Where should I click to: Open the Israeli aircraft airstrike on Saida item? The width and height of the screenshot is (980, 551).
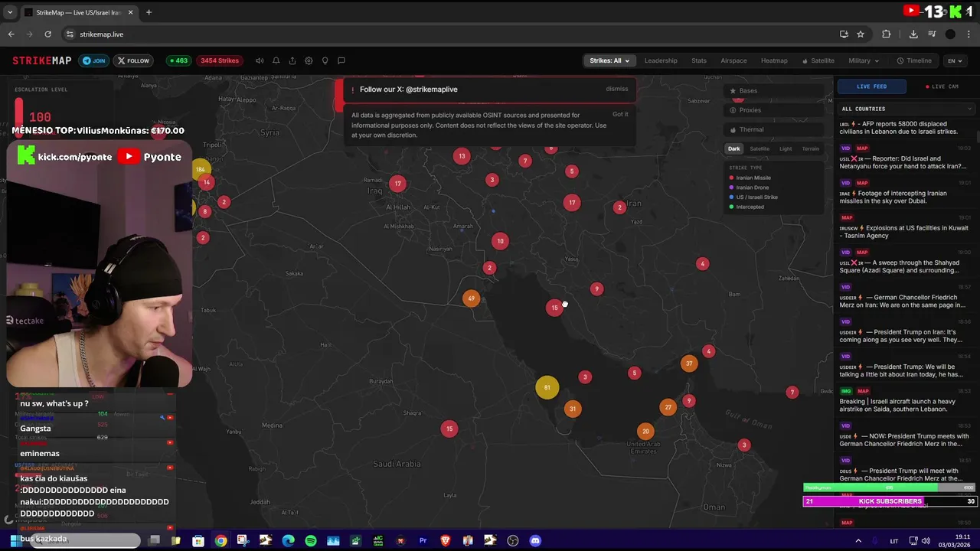[x=906, y=401]
